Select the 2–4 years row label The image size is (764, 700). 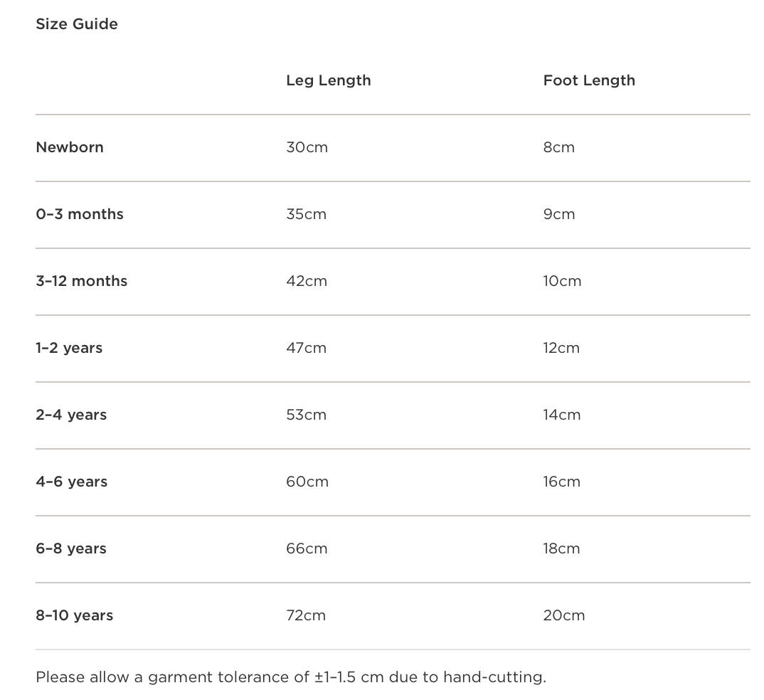coord(71,415)
